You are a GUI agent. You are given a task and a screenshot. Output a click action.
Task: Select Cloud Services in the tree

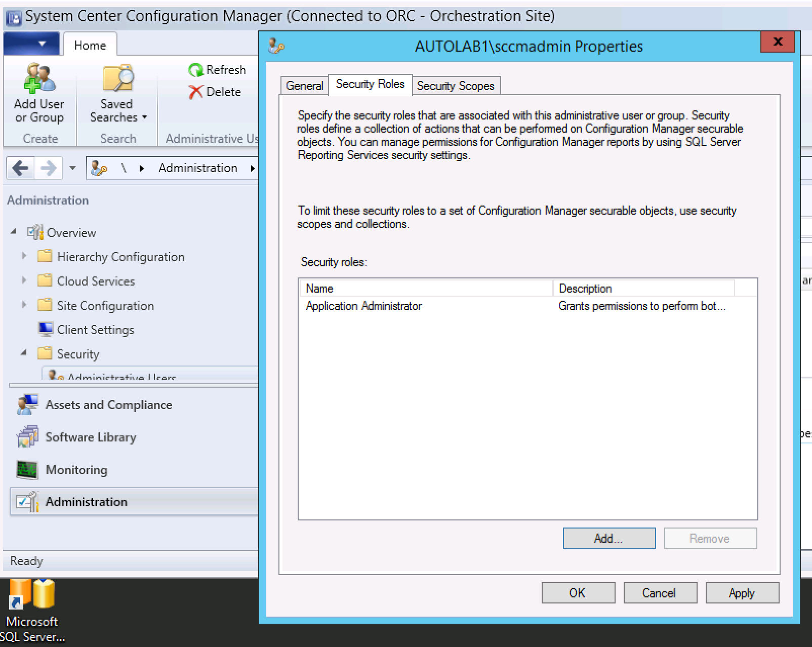click(x=96, y=281)
